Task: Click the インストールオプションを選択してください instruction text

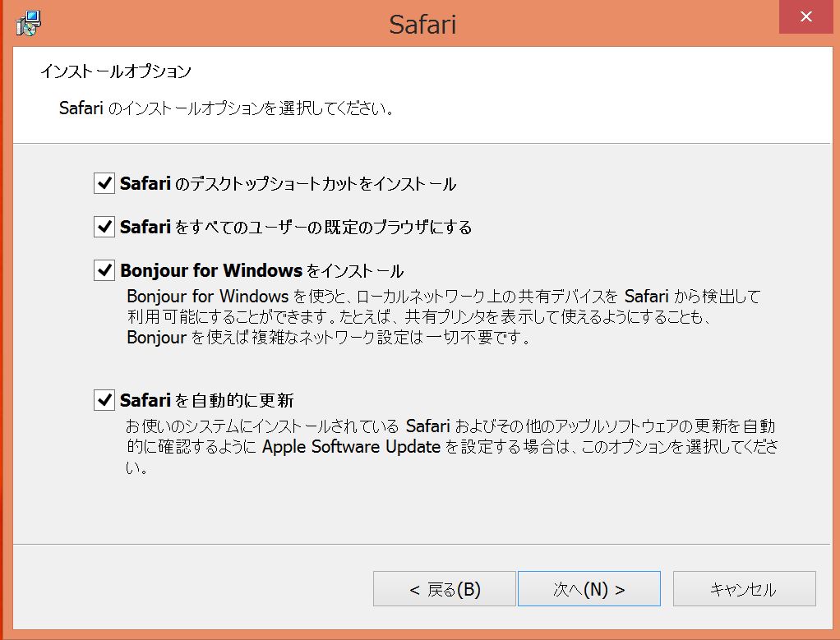Action: tap(248, 109)
